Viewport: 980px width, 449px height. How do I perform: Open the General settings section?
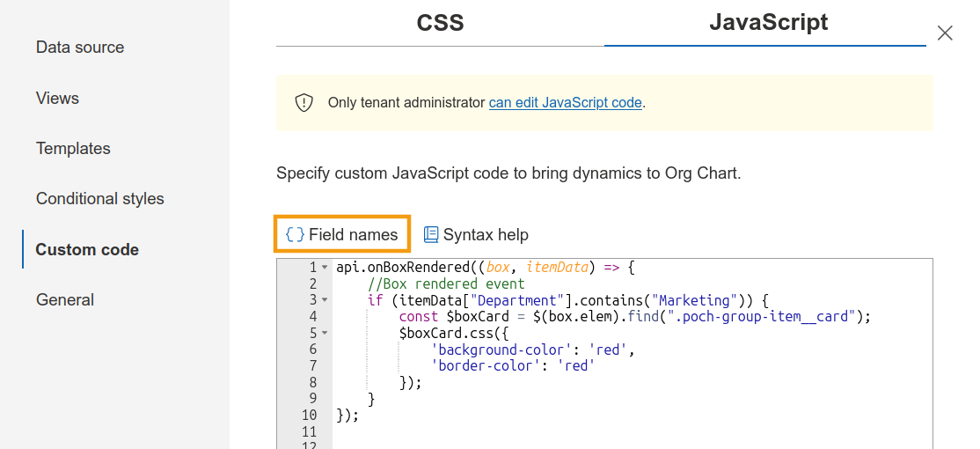point(65,299)
